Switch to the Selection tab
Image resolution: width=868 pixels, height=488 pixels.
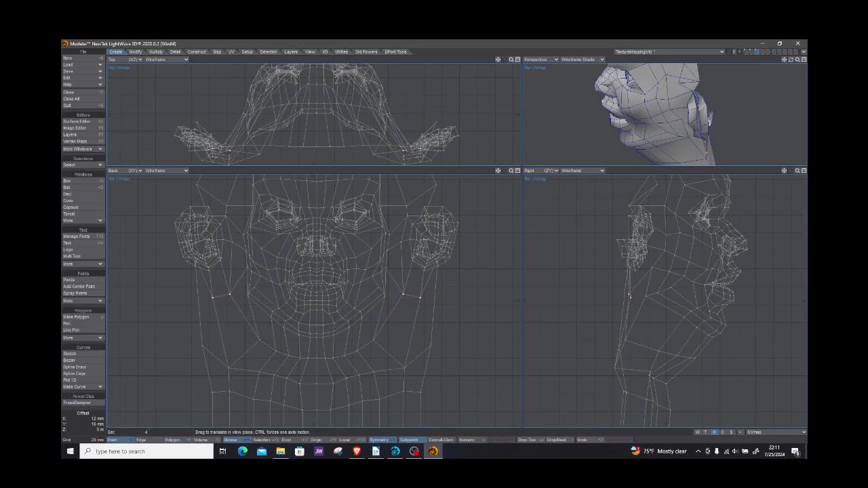pos(269,52)
